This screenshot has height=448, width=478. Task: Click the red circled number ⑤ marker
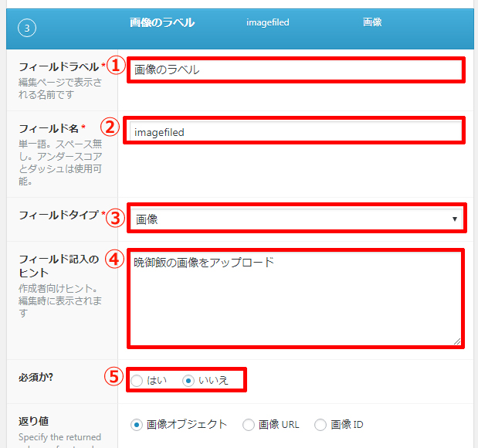(x=115, y=378)
